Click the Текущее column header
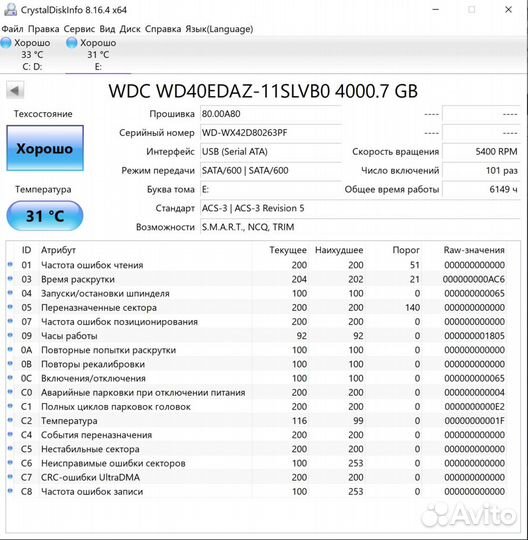The height and width of the screenshot is (540, 528). pyautogui.click(x=288, y=250)
